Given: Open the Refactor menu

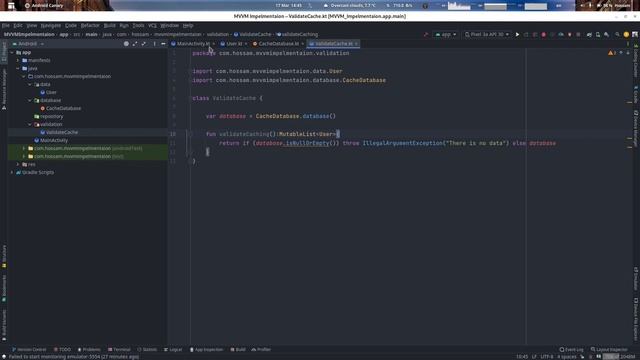Looking at the screenshot, I should click(x=90, y=25).
